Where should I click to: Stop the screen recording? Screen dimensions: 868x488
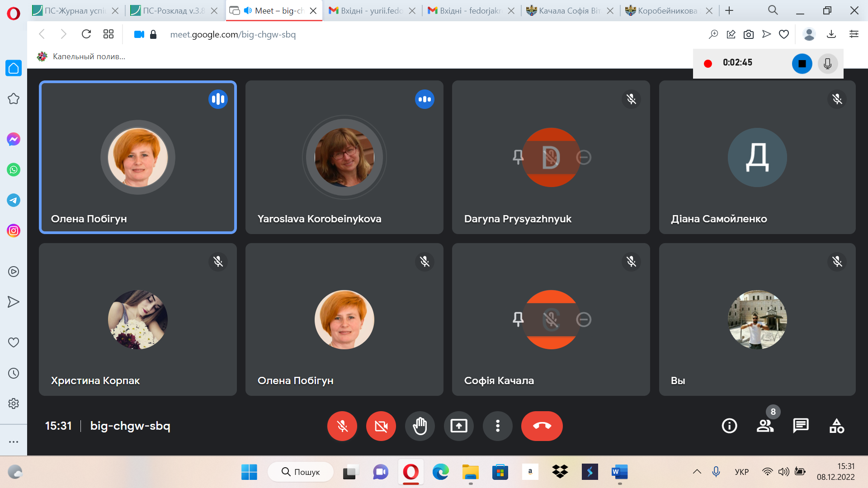click(x=802, y=64)
